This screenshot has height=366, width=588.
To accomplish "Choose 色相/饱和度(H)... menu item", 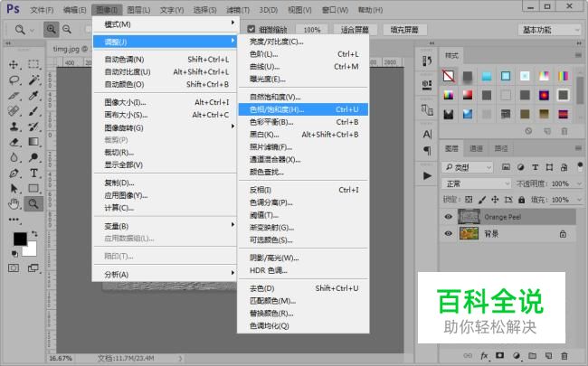I will pos(303,109).
